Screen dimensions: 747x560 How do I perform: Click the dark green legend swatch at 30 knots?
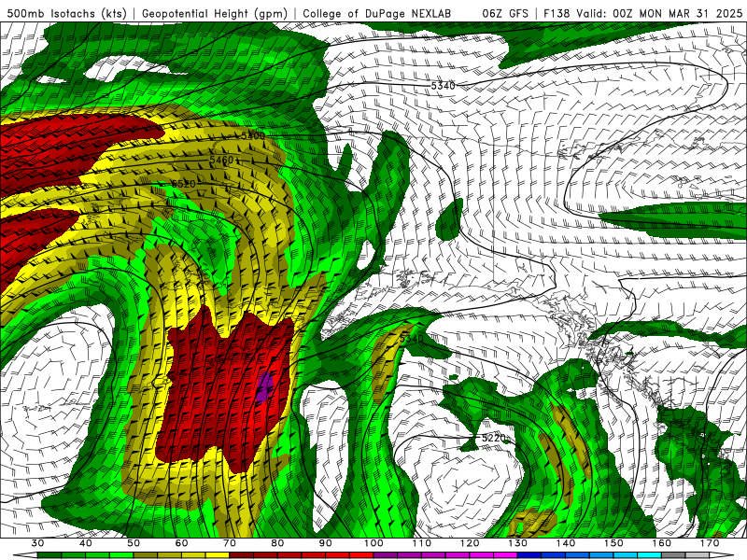49,555
